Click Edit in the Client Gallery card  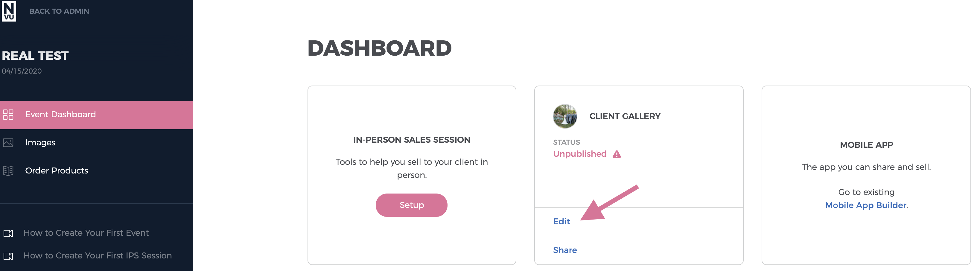coord(561,222)
